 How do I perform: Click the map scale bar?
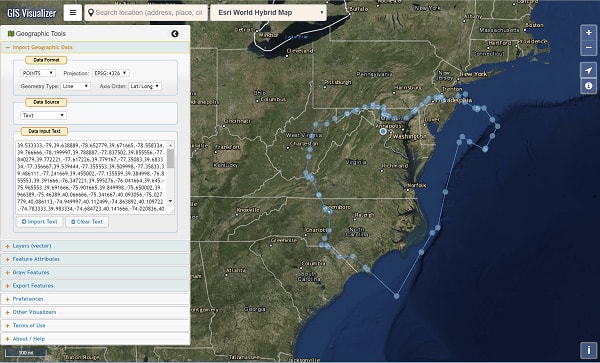click(26, 353)
